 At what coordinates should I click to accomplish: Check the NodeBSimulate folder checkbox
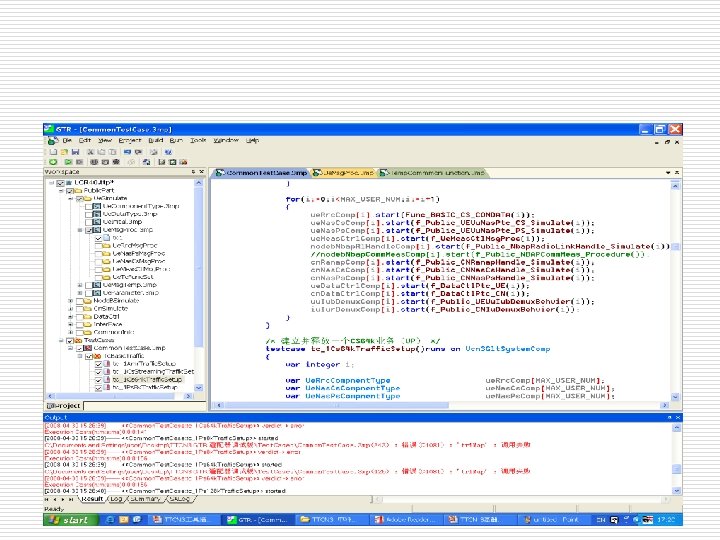point(79,301)
